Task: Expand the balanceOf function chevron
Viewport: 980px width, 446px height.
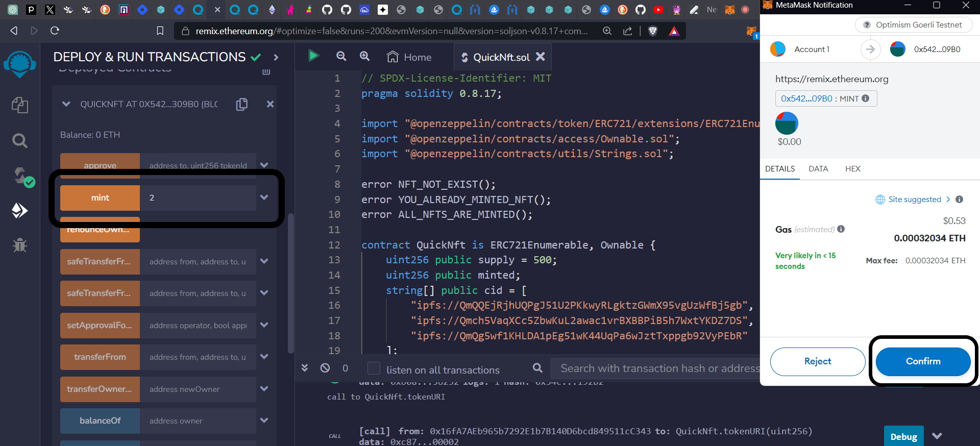Action: tap(264, 420)
